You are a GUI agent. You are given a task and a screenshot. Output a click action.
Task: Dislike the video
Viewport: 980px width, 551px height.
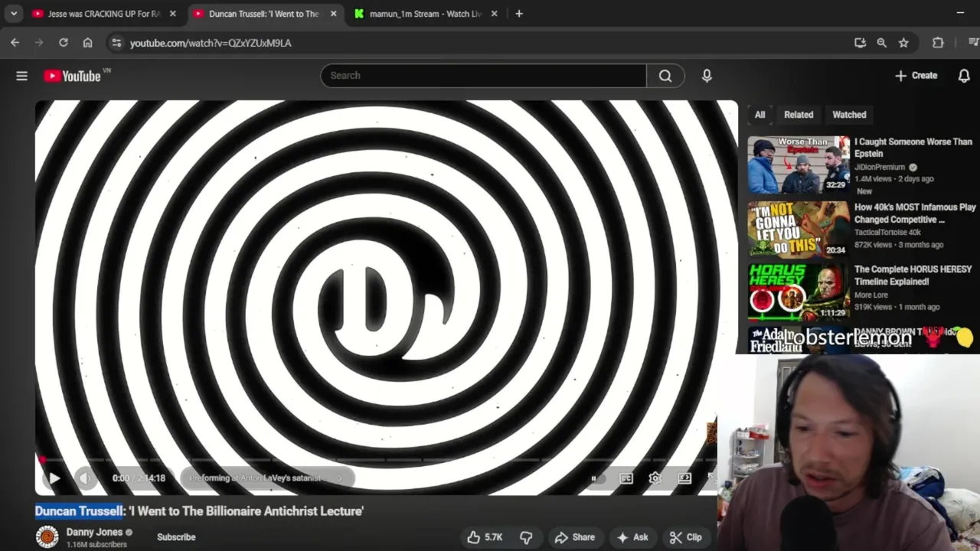click(x=526, y=537)
